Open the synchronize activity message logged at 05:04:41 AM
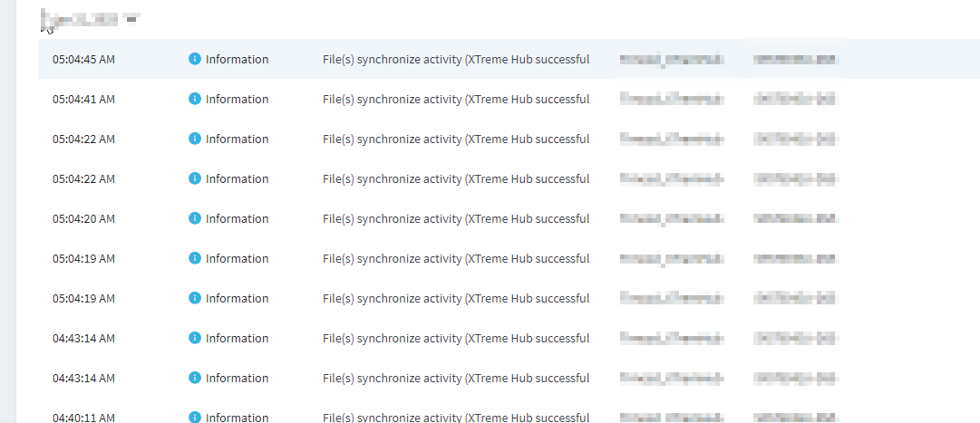The width and height of the screenshot is (980, 423). click(456, 100)
